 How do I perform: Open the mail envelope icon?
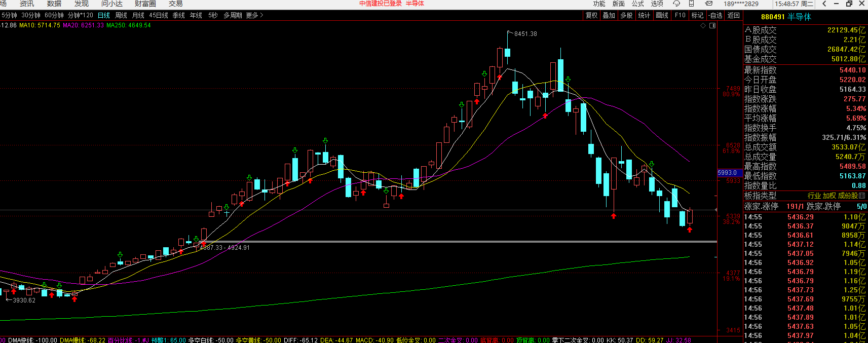(x=709, y=4)
